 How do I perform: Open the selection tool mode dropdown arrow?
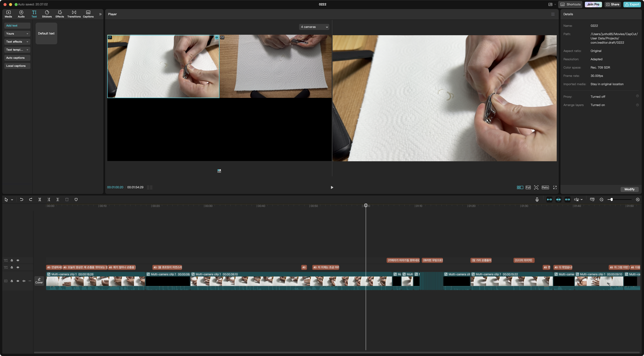(x=12, y=200)
